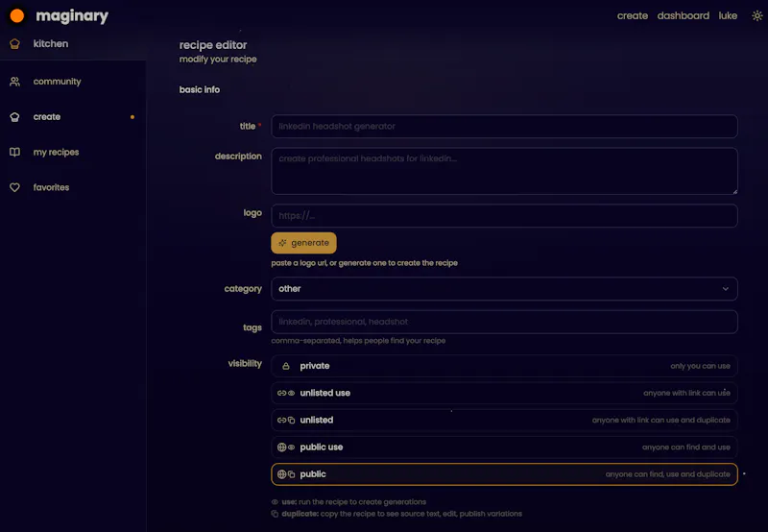768x532 pixels.
Task: Open my recipes in the sidebar
Action: point(73,152)
